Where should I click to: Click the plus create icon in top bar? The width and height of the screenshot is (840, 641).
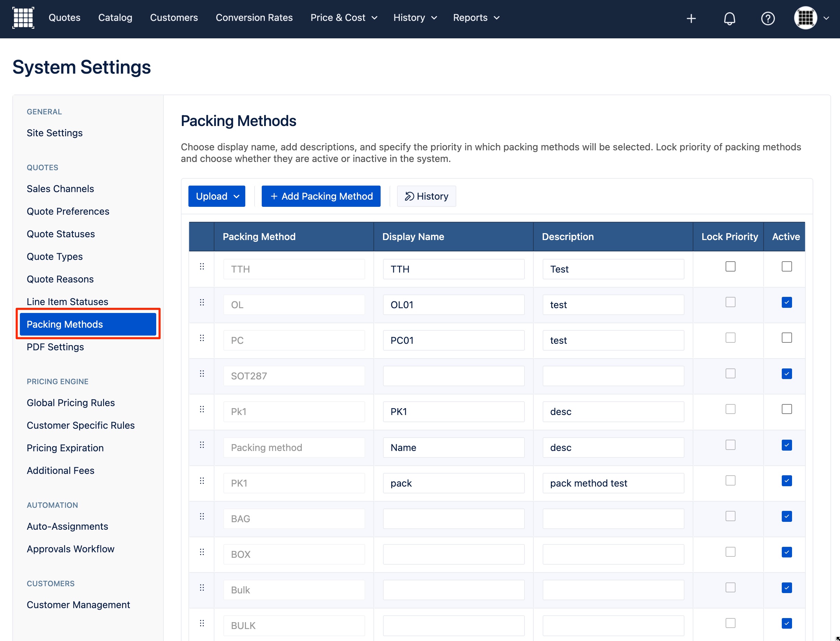pyautogui.click(x=691, y=18)
